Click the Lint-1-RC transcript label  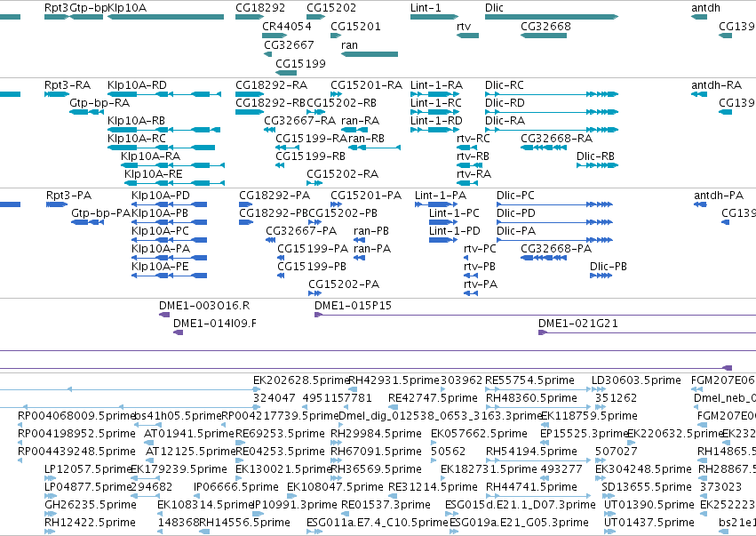click(x=436, y=103)
